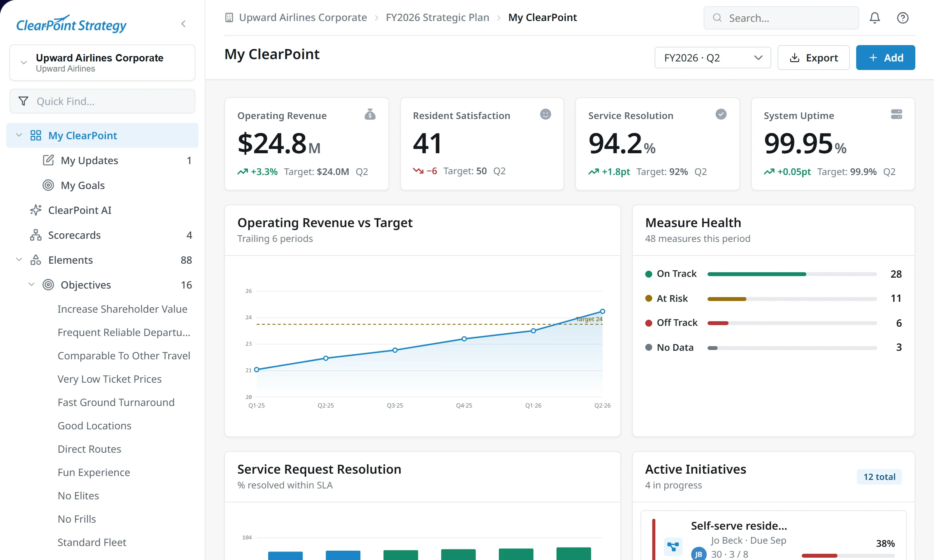Open My Goals in the sidebar
Screen dimensions: 934x560
(x=102, y=185)
